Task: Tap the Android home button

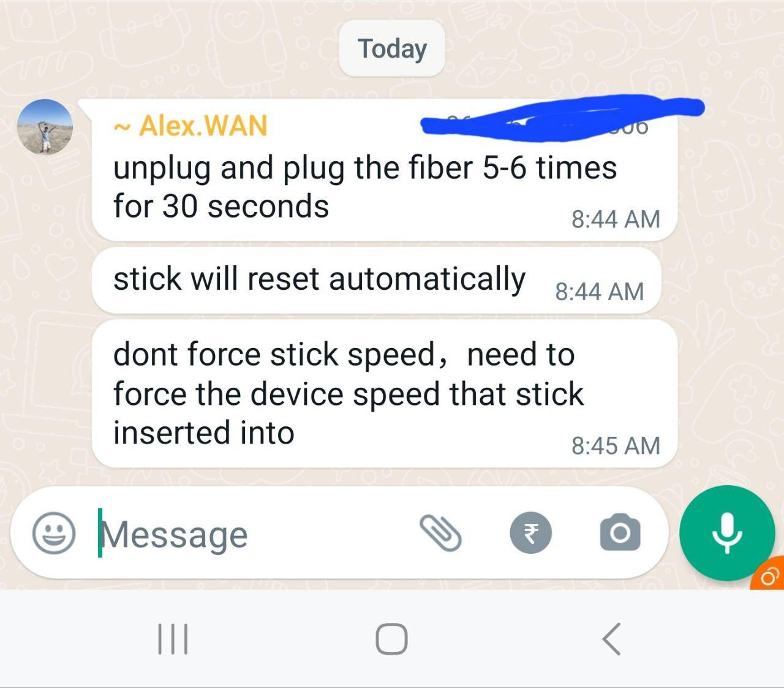Action: point(391,639)
